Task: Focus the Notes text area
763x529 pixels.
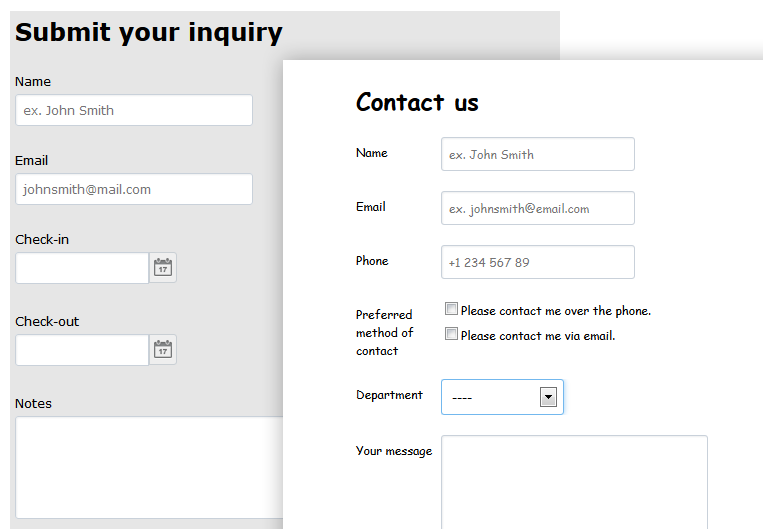Action: (149, 467)
